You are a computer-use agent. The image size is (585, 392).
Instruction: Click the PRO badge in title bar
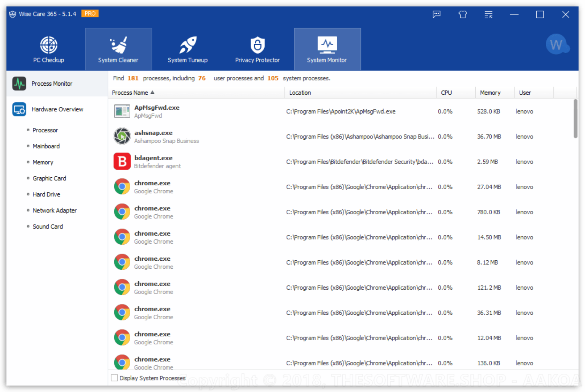point(90,14)
